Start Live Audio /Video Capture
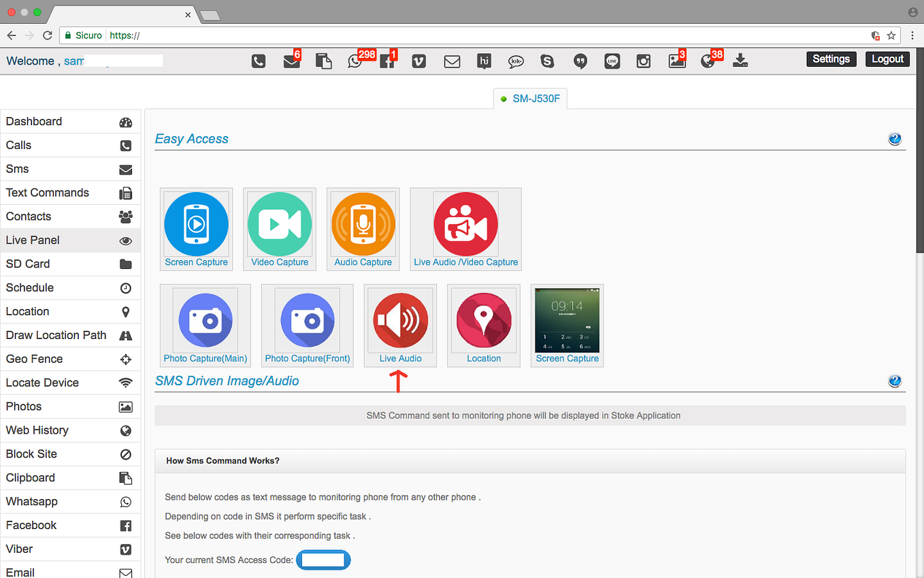This screenshot has width=924, height=578. [x=465, y=225]
